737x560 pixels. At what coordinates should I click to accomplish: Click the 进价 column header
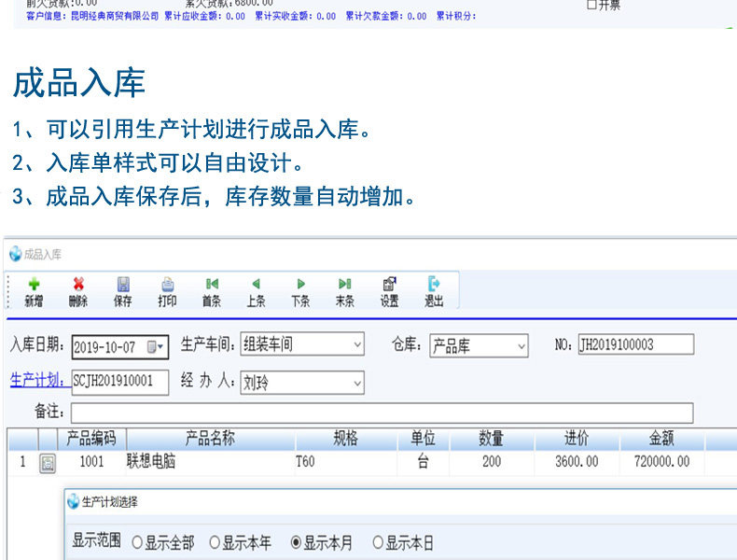[577, 439]
